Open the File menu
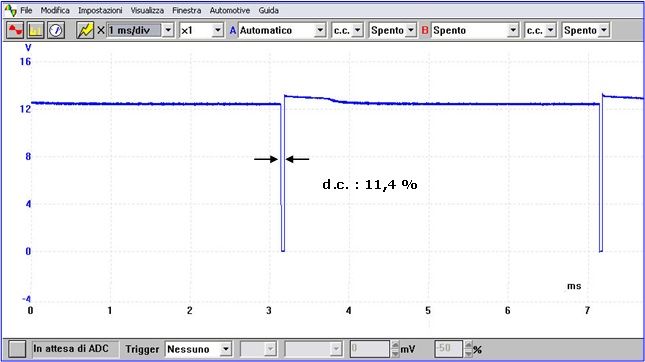 (26, 10)
